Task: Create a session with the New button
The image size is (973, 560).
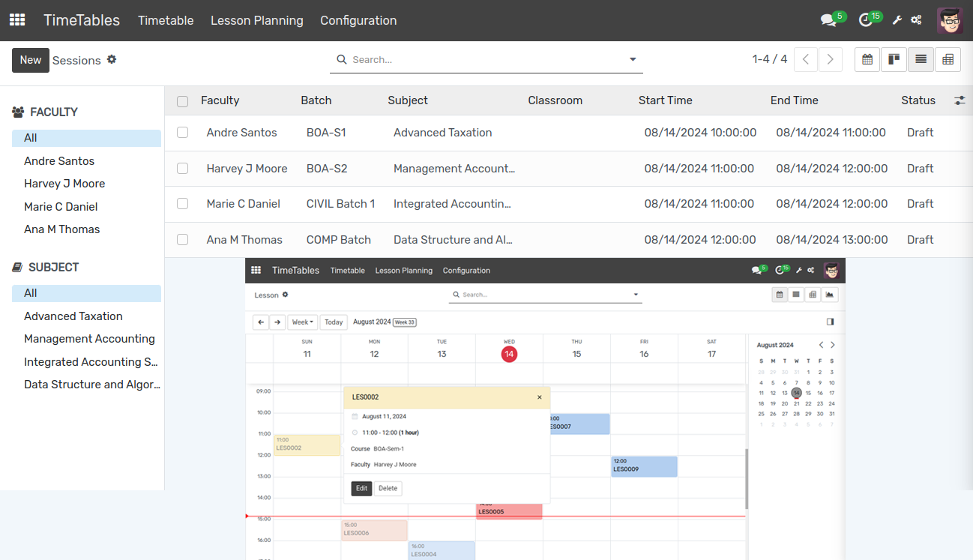Action: (x=30, y=59)
